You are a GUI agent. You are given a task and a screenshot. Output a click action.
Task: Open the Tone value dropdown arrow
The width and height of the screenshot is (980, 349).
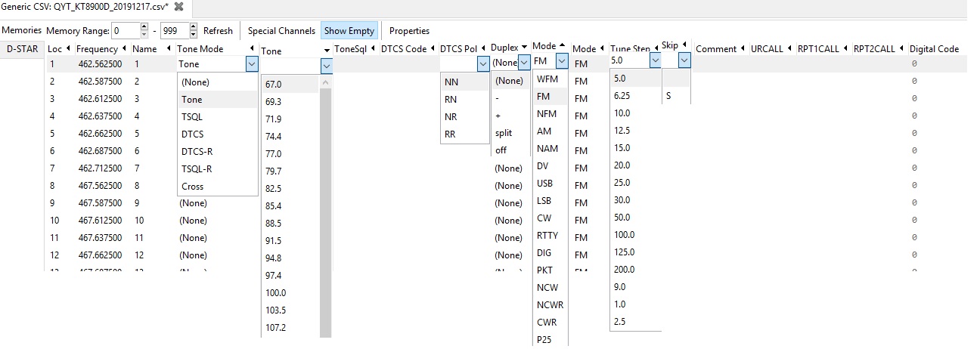[x=326, y=66]
